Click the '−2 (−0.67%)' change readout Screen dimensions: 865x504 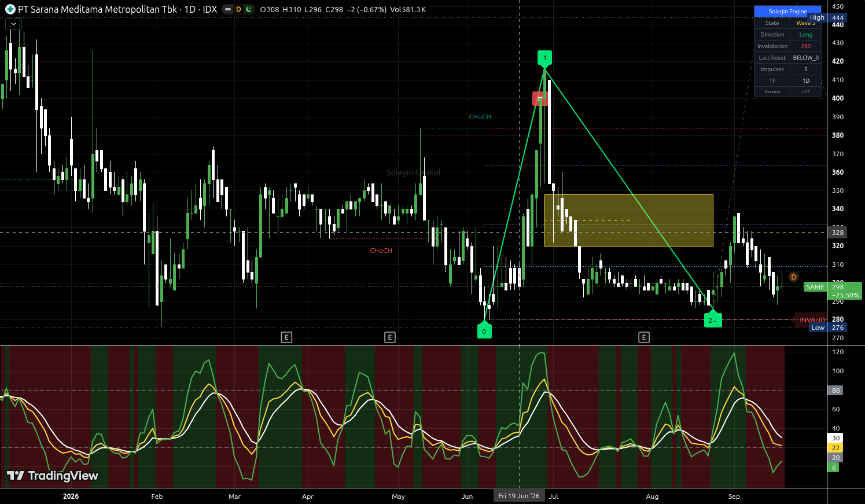tap(366, 9)
